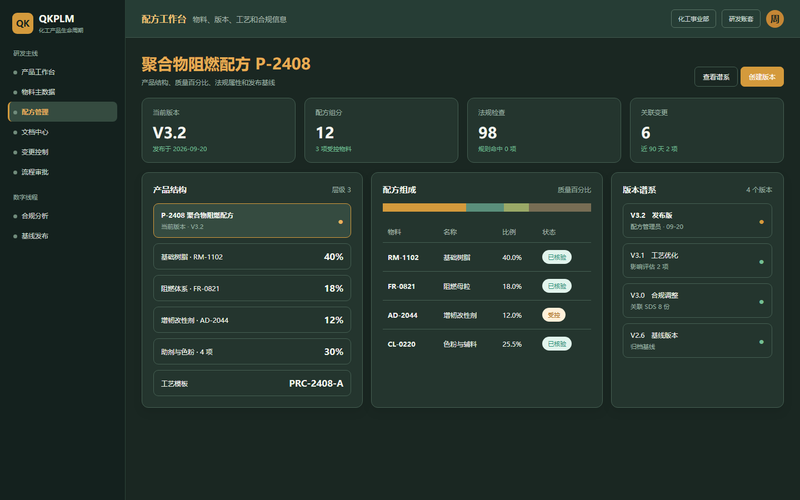The width and height of the screenshot is (800, 500).
Task: Click the 查看谱系 button
Action: click(x=716, y=77)
